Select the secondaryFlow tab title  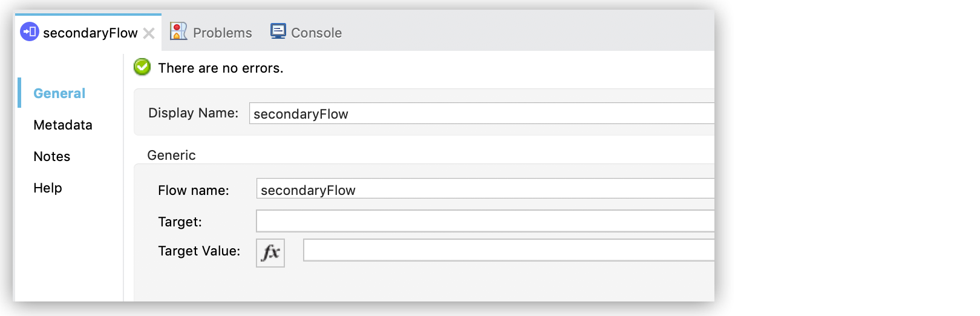click(x=90, y=33)
